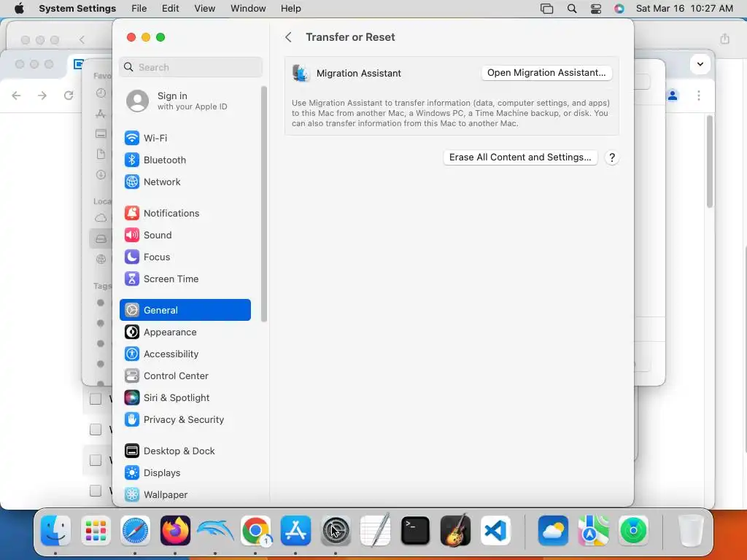Launch Firefox from the Dock
The height and width of the screenshot is (560, 747).
[x=175, y=531]
